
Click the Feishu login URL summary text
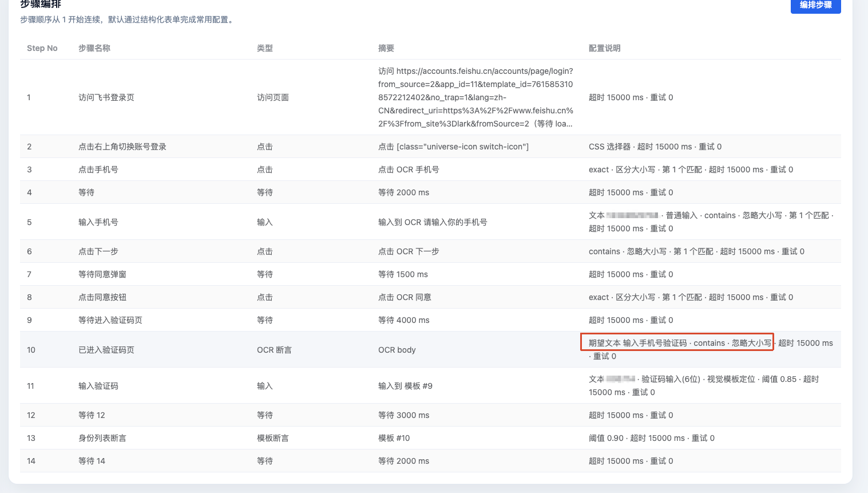tap(475, 97)
